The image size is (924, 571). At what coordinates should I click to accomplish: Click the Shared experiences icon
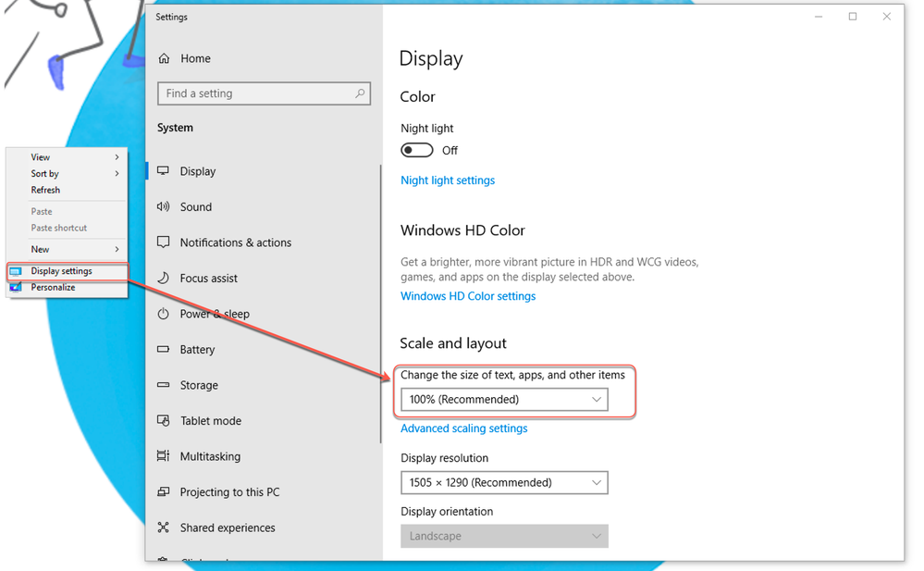[163, 528]
